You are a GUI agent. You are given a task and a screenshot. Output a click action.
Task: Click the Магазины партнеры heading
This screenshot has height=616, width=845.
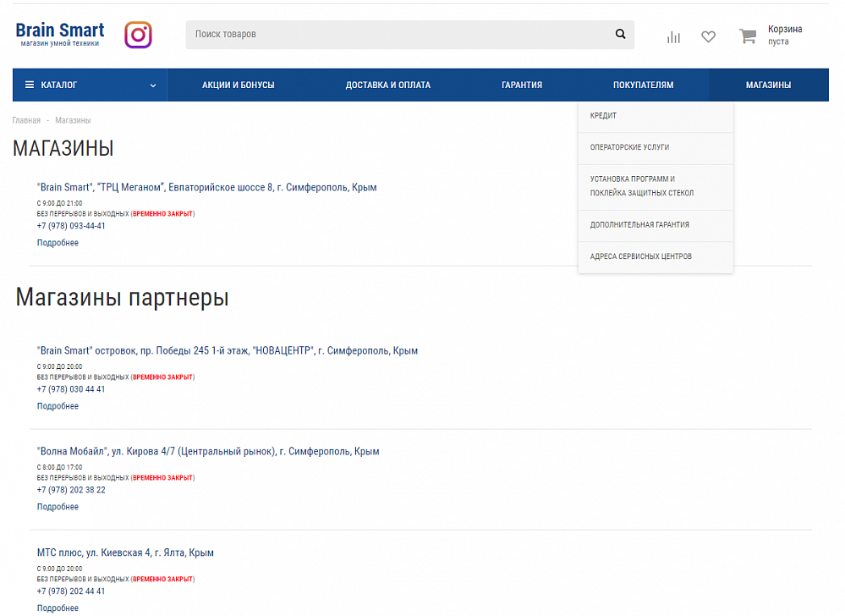pos(123,298)
